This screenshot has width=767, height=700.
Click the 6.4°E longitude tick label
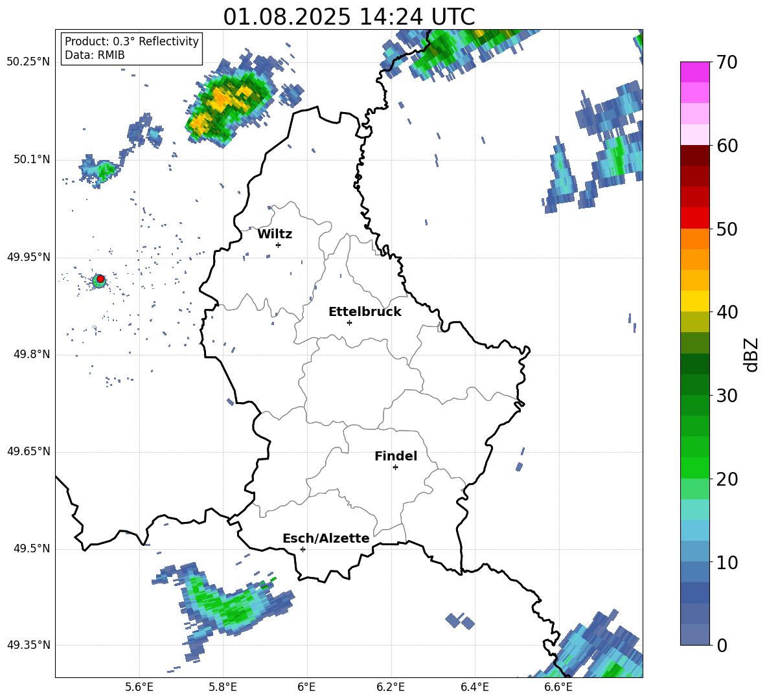point(474,687)
